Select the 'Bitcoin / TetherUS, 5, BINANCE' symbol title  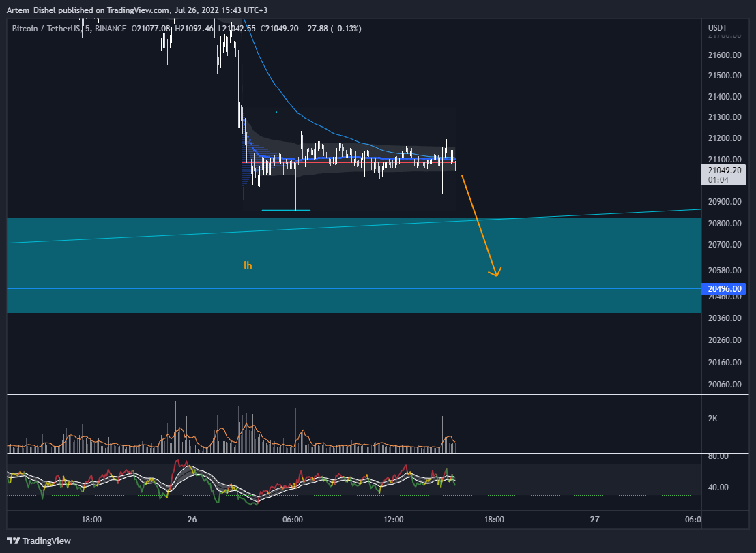(69, 29)
